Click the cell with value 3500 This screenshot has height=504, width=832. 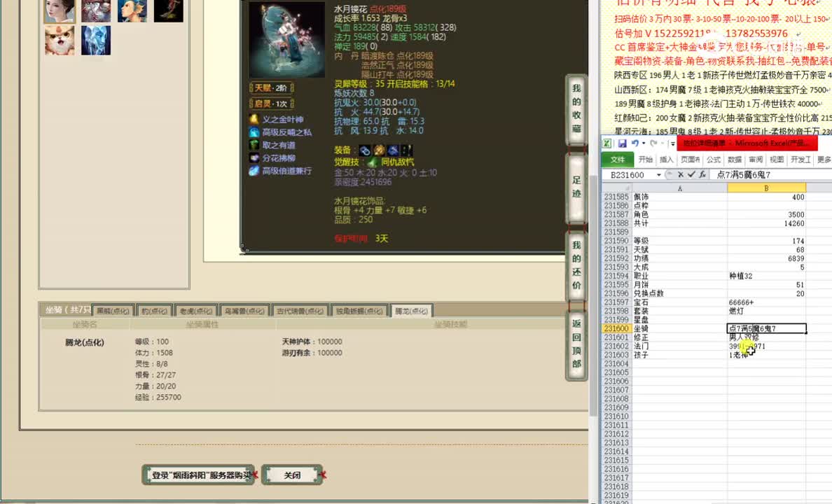[x=766, y=214]
